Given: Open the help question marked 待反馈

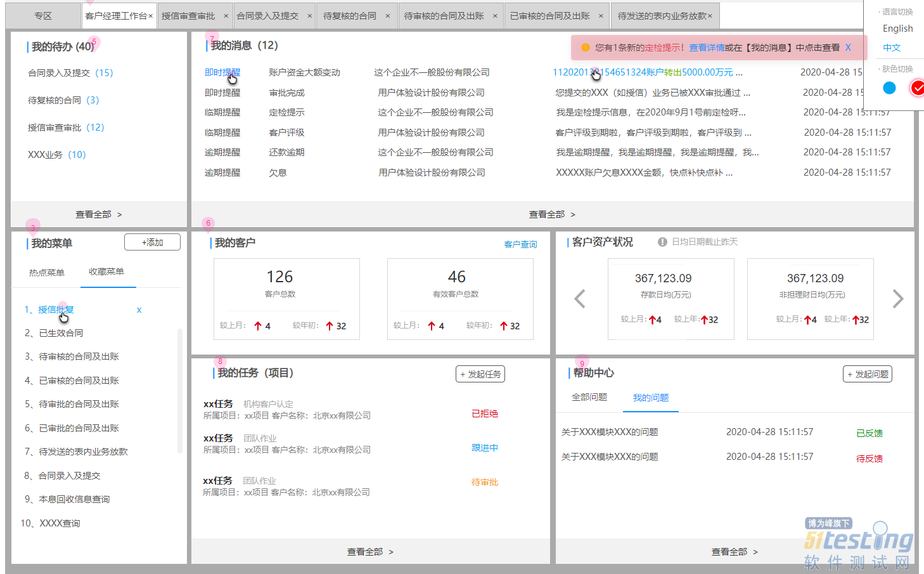Looking at the screenshot, I should 722,457.
